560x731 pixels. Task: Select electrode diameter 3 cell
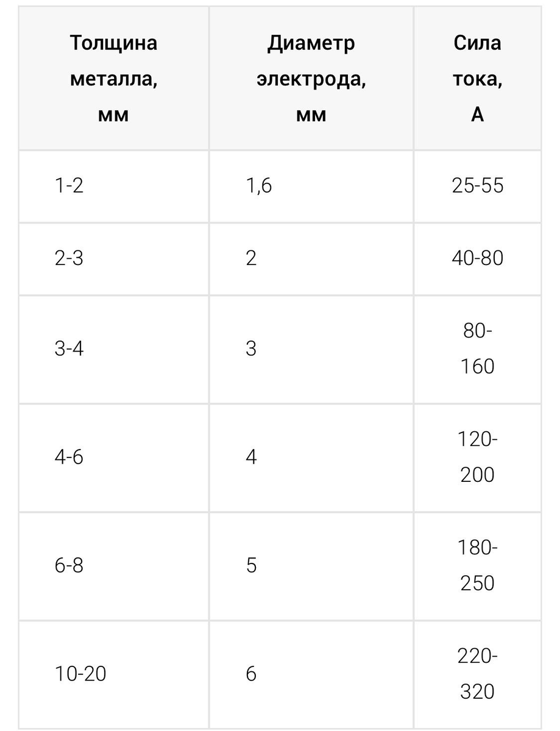(311, 350)
